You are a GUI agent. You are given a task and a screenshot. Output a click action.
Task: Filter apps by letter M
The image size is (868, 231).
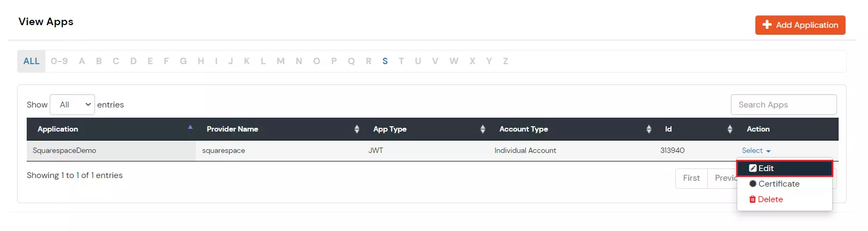click(x=280, y=61)
